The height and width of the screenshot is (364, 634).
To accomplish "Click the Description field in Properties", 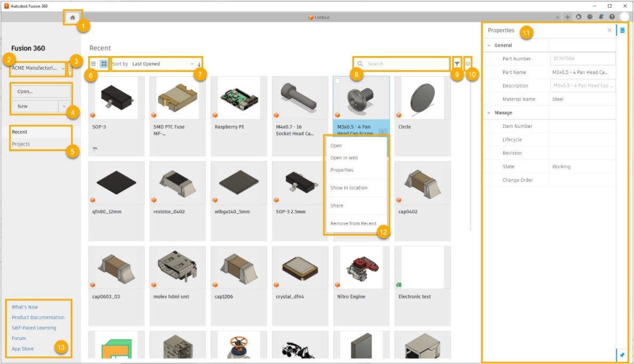I will 582,86.
